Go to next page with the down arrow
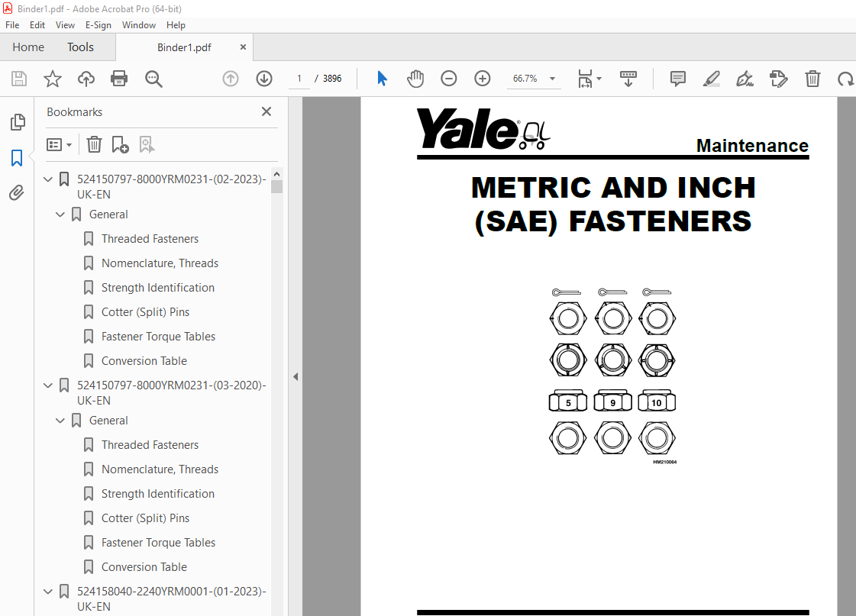This screenshot has height=616, width=856. click(x=264, y=79)
